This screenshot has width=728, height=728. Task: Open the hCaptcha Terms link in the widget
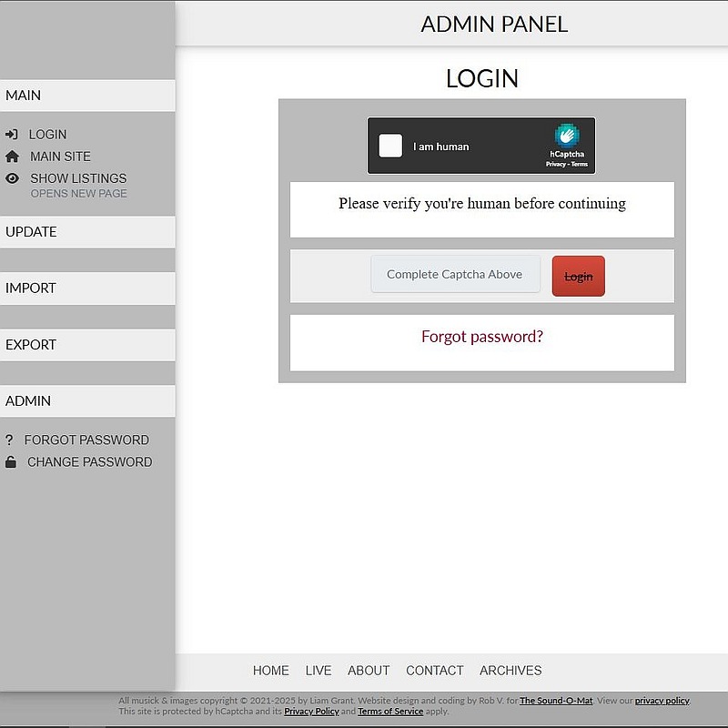pos(580,164)
